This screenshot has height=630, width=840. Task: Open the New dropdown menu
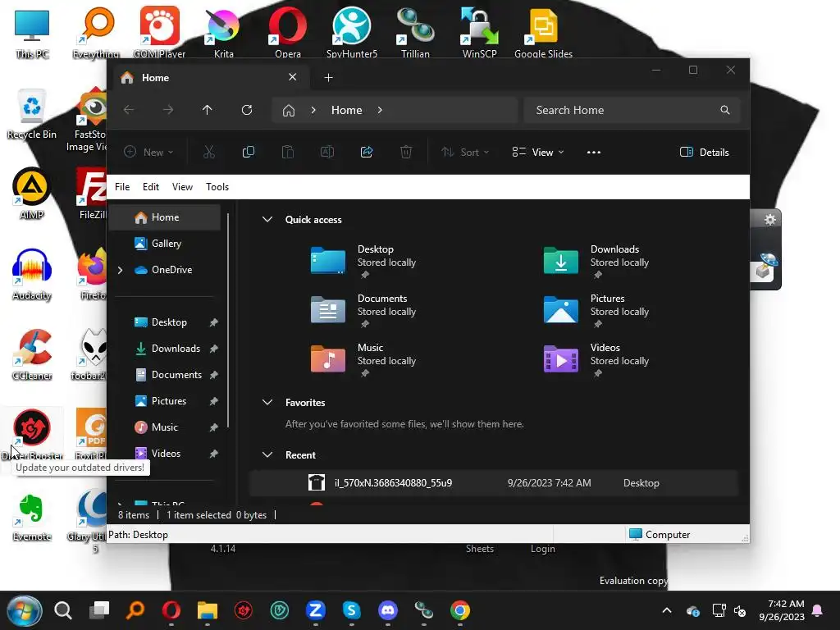[149, 152]
